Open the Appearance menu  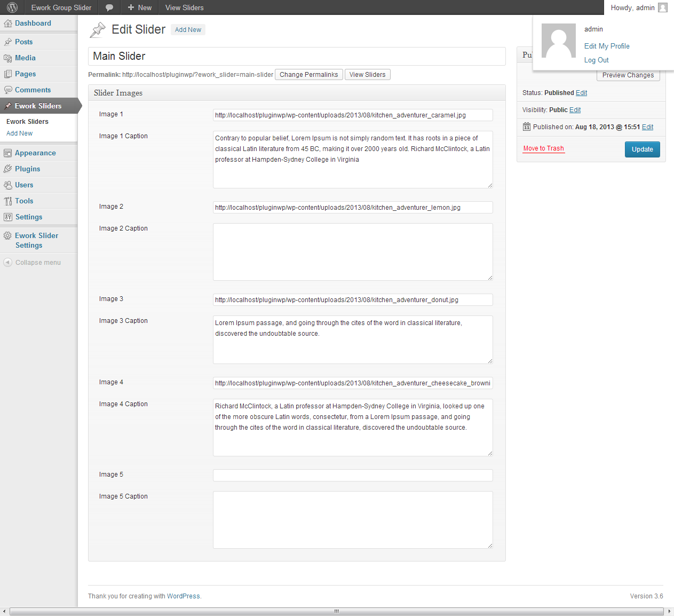coord(35,153)
